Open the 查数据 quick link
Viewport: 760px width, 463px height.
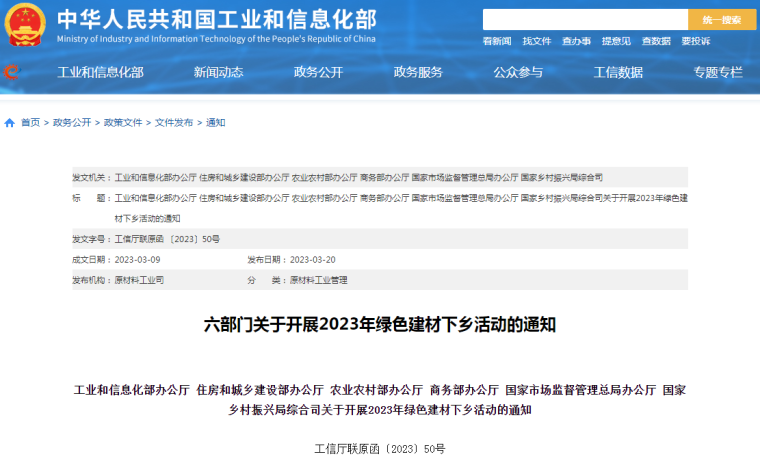click(656, 41)
